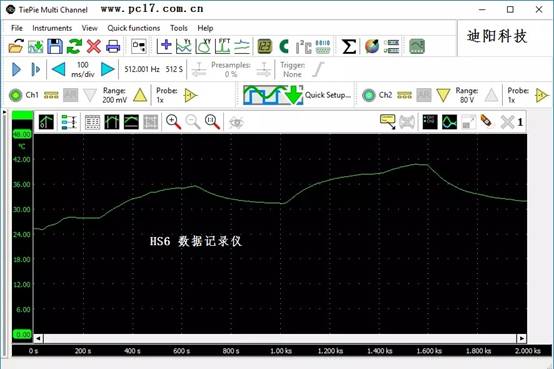Increase Ch1 range with yellow up triangle
554x369 pixels.
[140, 95]
